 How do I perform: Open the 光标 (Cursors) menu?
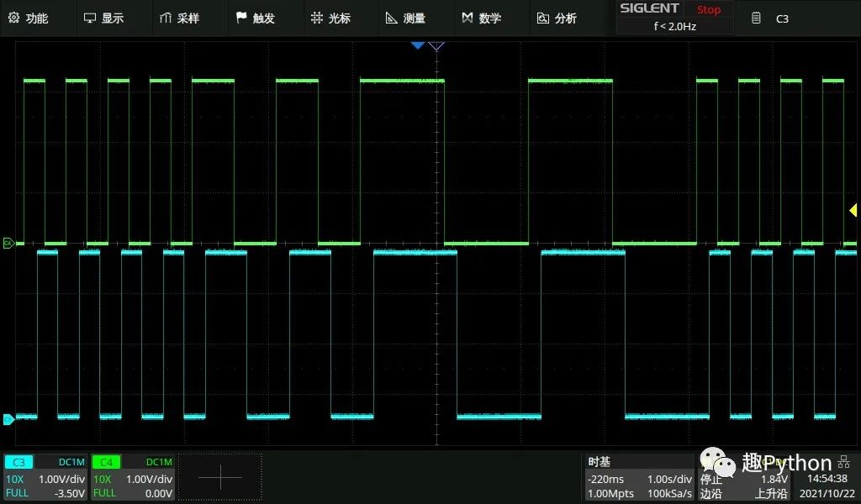(330, 18)
